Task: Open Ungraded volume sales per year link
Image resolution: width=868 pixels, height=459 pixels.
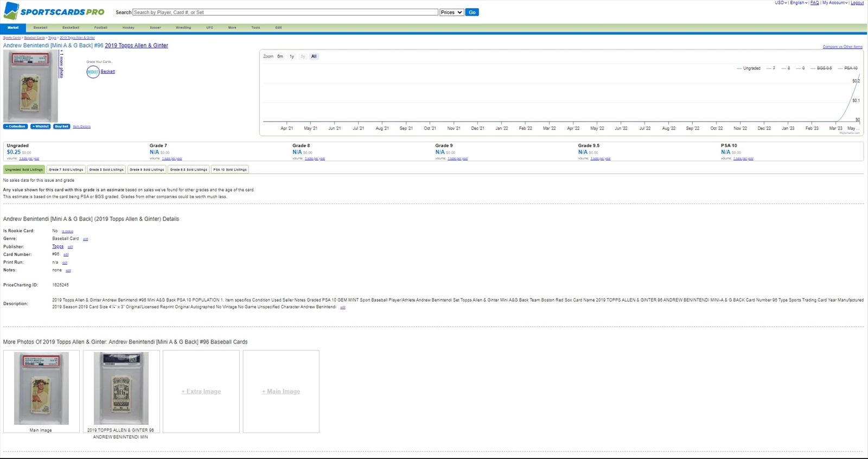Action: tap(29, 159)
